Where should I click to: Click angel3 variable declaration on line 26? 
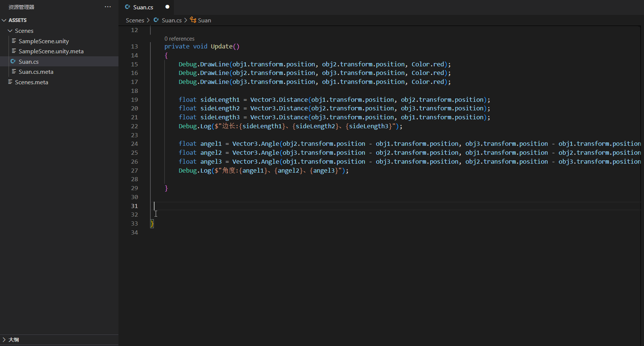tap(211, 162)
